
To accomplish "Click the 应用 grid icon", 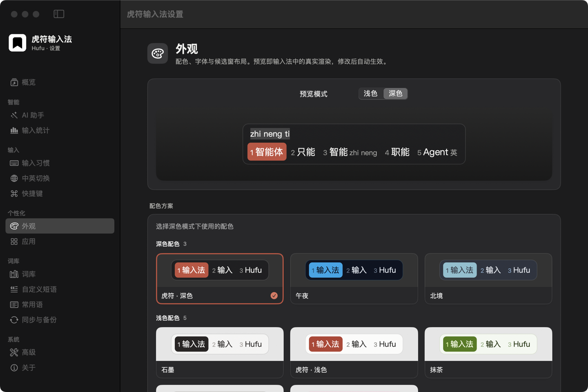I will [14, 242].
